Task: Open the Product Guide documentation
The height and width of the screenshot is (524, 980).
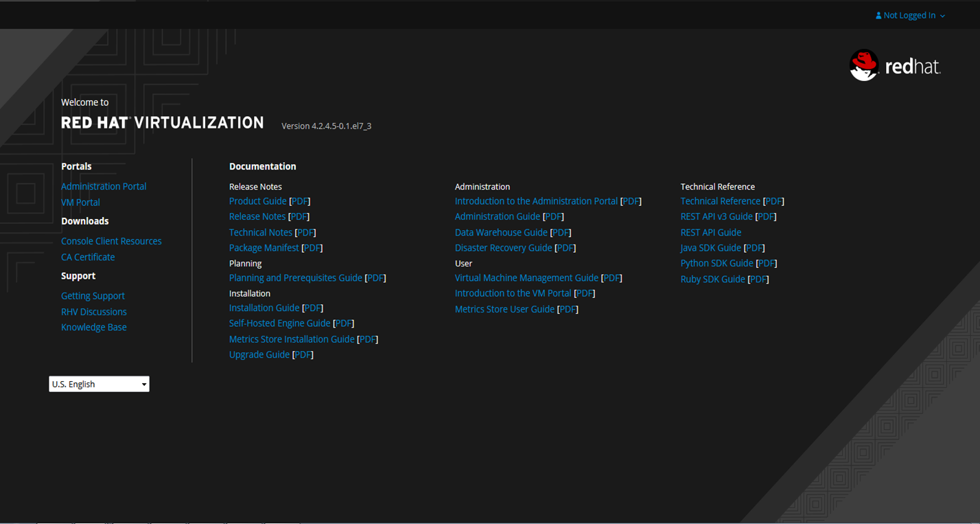Action: 258,201
